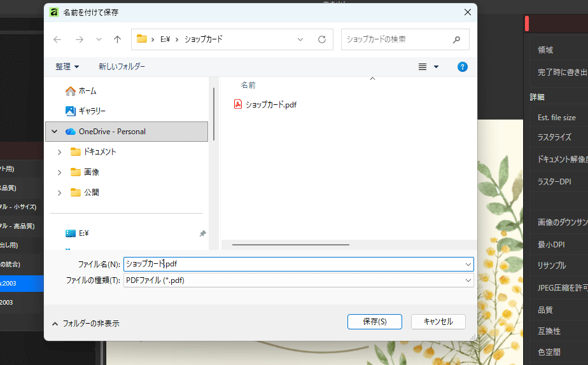
Task: Click the file list horizontal scrollbar
Action: (x=291, y=245)
